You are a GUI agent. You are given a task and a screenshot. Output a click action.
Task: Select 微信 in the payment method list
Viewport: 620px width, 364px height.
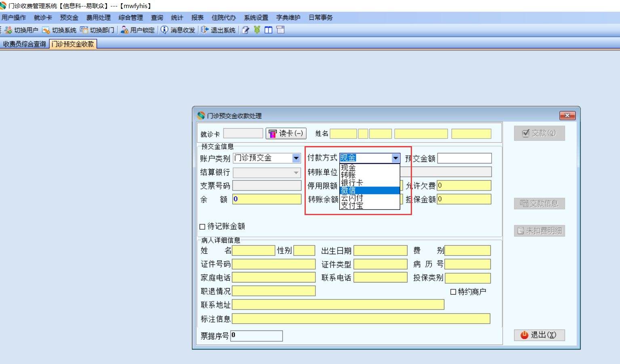click(370, 190)
